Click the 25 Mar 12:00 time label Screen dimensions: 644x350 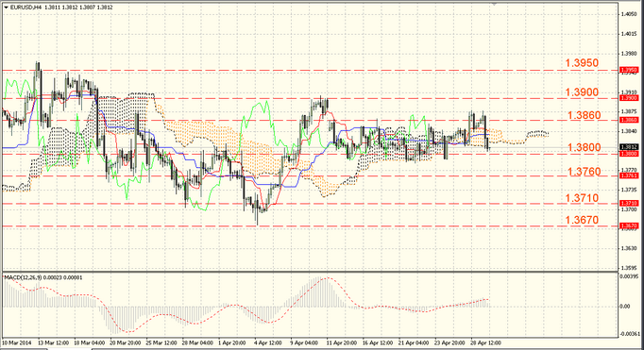pos(161,342)
